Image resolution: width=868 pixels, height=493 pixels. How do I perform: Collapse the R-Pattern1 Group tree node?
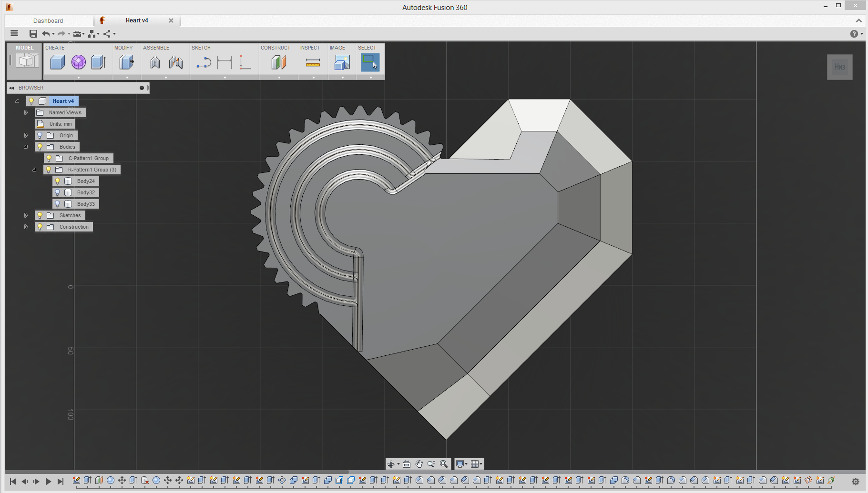click(x=34, y=170)
